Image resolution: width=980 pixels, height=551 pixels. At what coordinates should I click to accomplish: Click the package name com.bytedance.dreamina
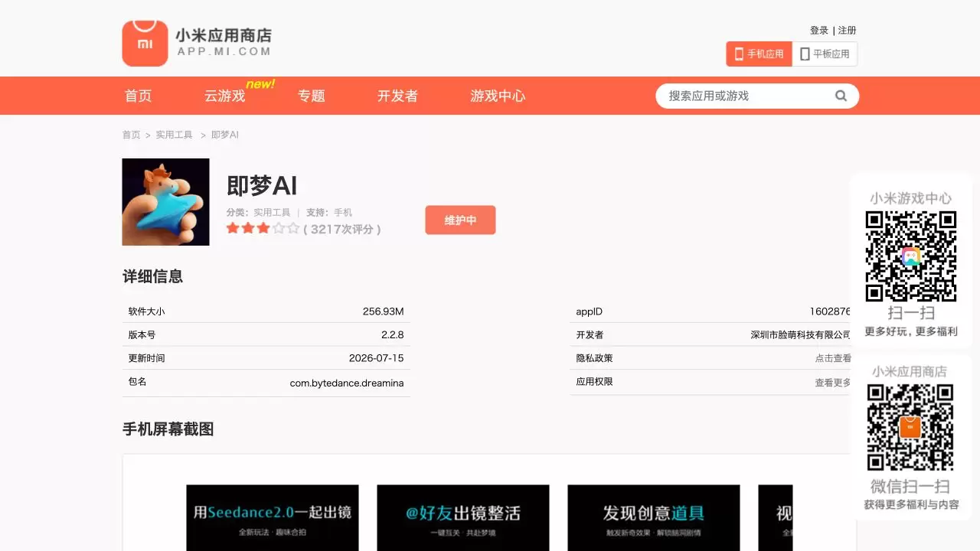(347, 383)
